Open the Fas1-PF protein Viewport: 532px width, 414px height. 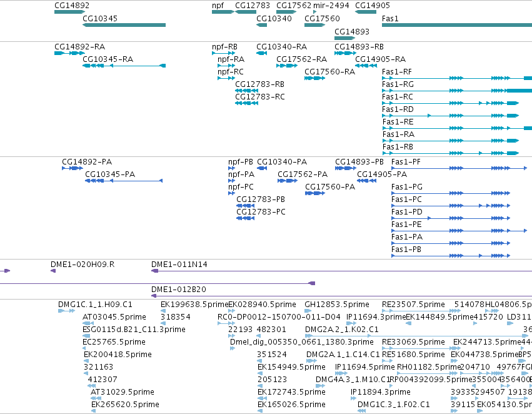pyautogui.click(x=406, y=161)
